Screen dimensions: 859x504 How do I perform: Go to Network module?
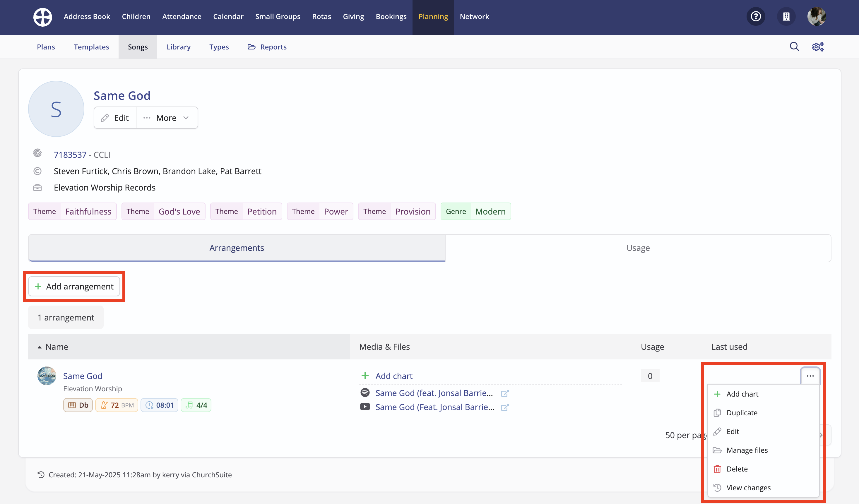[x=474, y=16]
